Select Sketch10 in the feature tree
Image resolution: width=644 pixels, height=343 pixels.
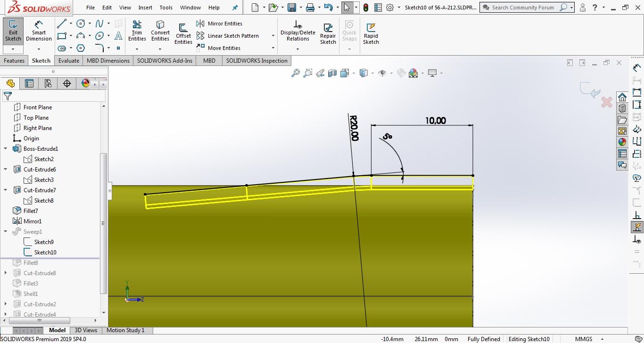(45, 253)
